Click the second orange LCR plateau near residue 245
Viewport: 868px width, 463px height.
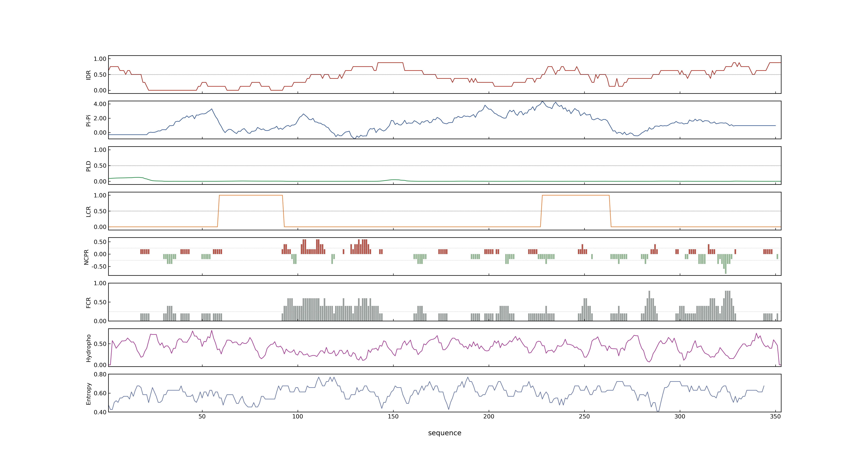click(576, 195)
